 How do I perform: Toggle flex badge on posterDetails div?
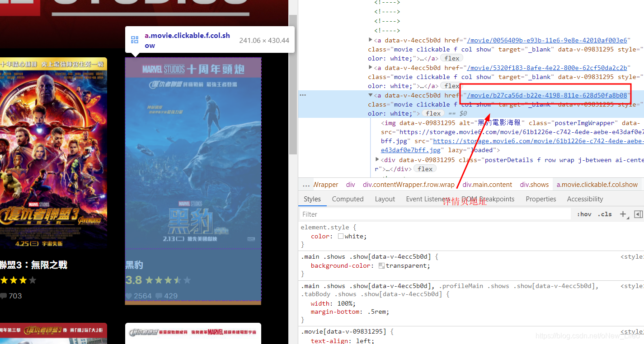[425, 169]
